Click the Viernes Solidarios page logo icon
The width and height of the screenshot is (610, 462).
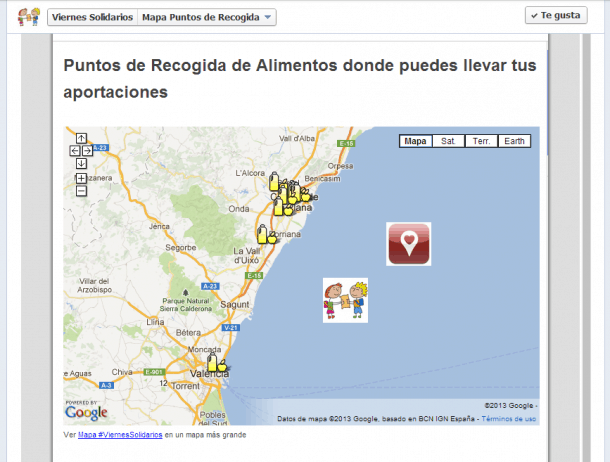(x=29, y=17)
